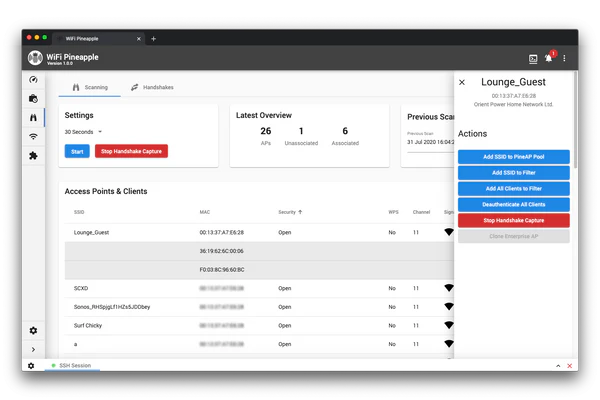Viewport: 600px width, 400px height.
Task: View notifications via the bell icon
Action: point(548,58)
